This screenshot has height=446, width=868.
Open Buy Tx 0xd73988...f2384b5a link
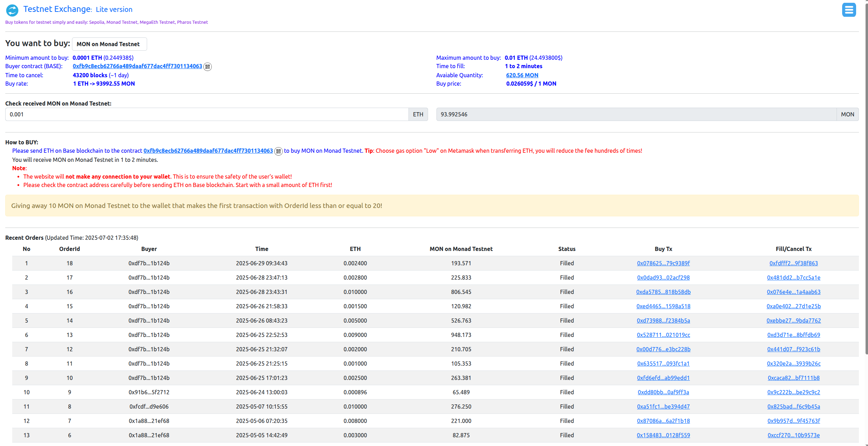coord(663,321)
